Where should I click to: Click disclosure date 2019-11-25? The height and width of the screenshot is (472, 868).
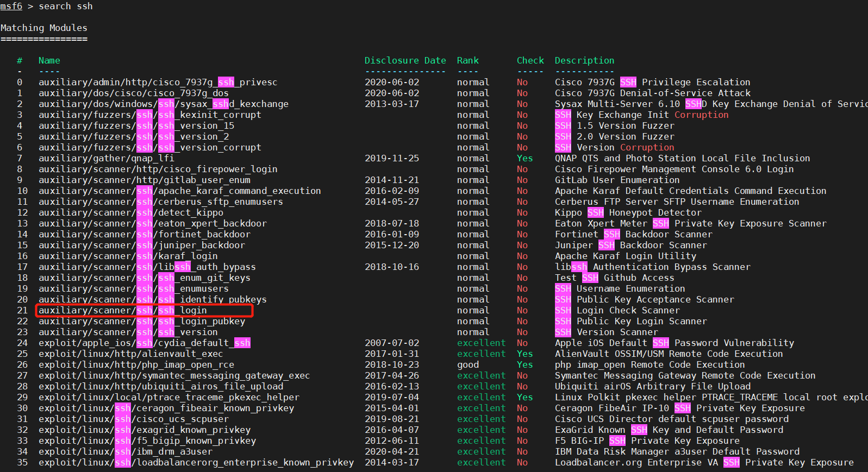click(392, 158)
